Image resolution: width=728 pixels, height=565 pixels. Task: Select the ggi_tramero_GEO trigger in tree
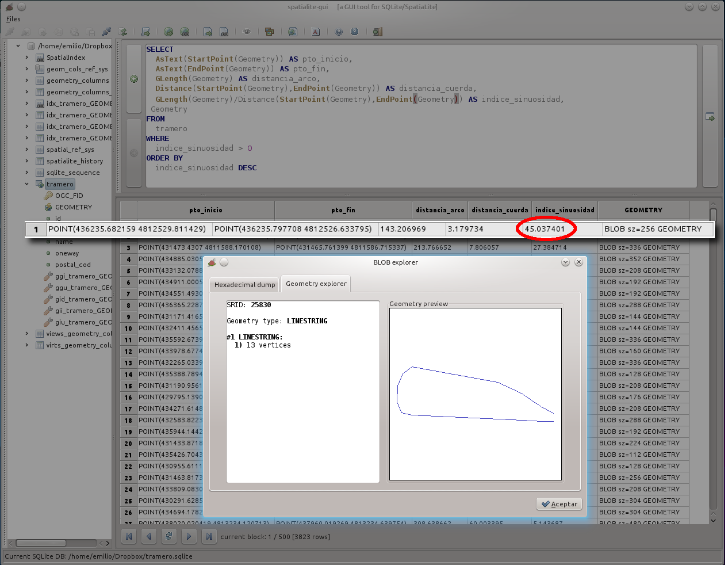click(83, 276)
